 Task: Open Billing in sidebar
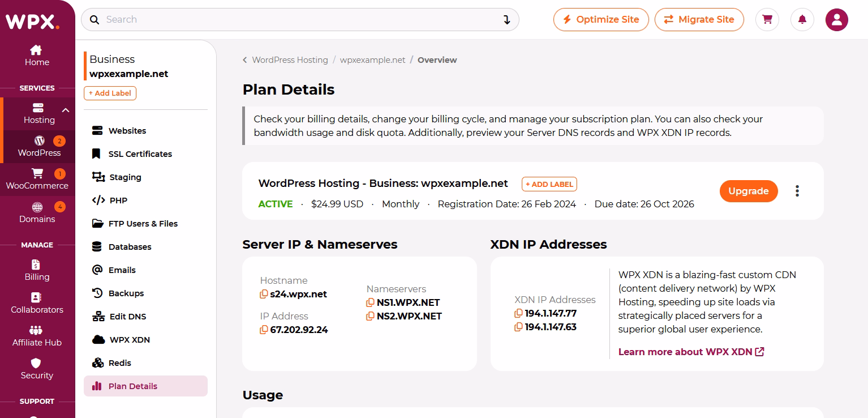pos(37,271)
